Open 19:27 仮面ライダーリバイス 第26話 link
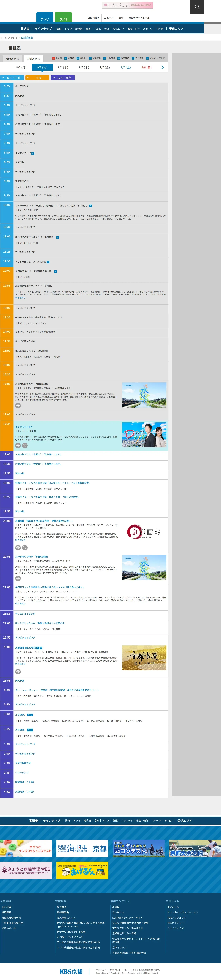Screen dimensions: 221x980 pos(47,497)
